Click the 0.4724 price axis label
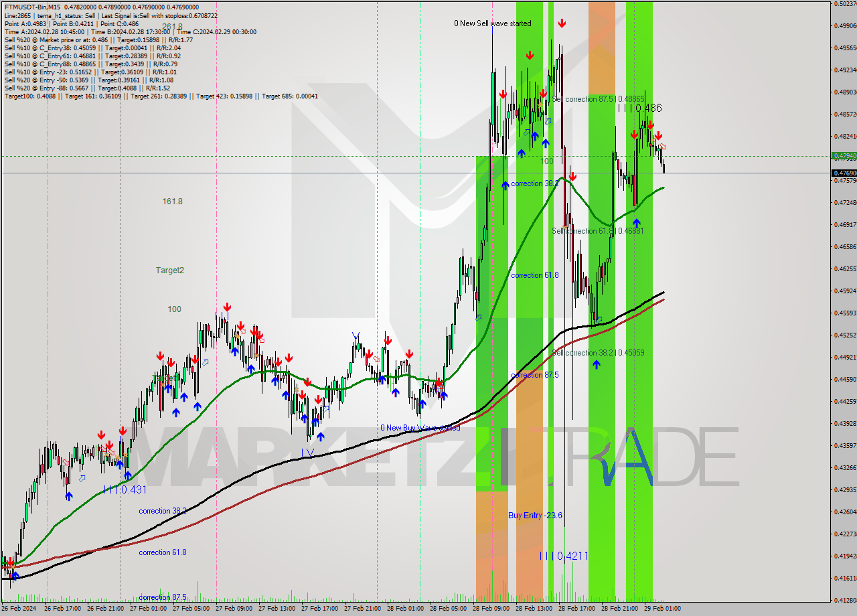Image resolution: width=857 pixels, height=616 pixels. (x=845, y=202)
